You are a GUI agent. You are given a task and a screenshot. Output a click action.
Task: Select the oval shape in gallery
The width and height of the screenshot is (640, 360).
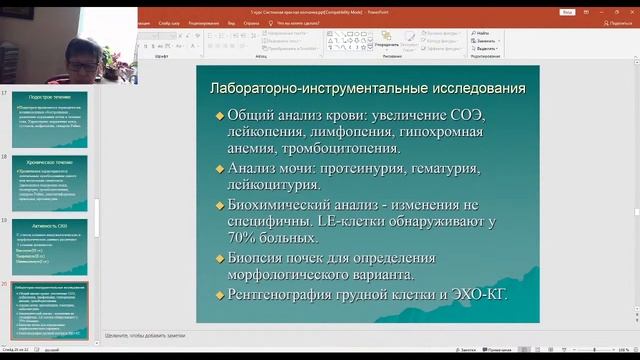tap(357, 34)
